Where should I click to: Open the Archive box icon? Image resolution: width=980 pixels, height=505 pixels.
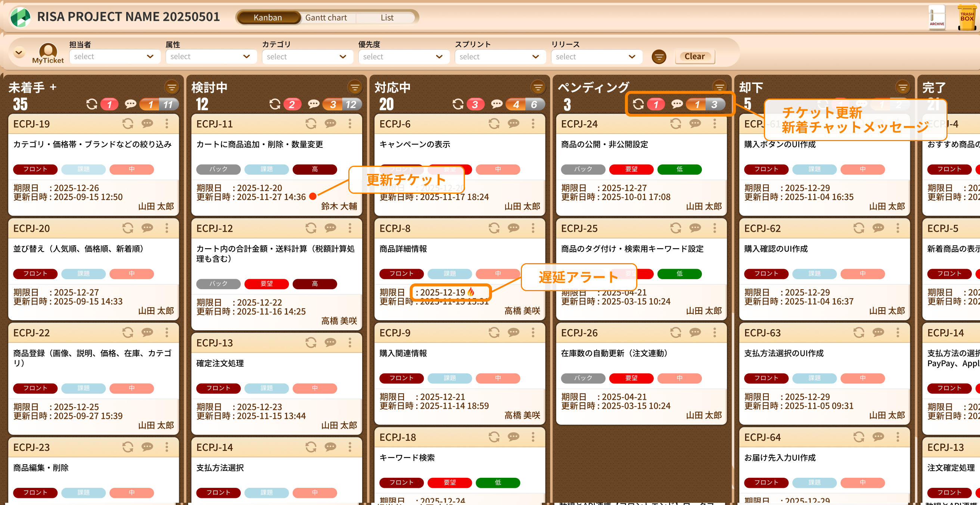pyautogui.click(x=937, y=17)
